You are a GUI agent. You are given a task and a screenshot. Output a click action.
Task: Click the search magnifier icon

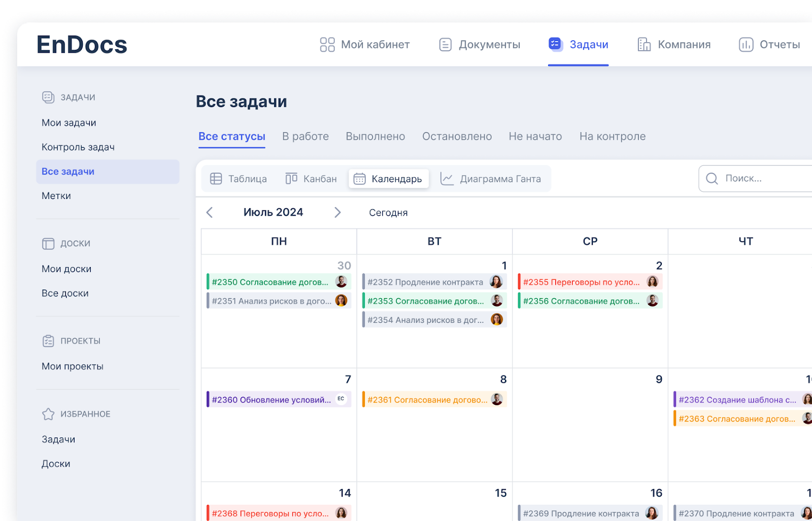712,179
